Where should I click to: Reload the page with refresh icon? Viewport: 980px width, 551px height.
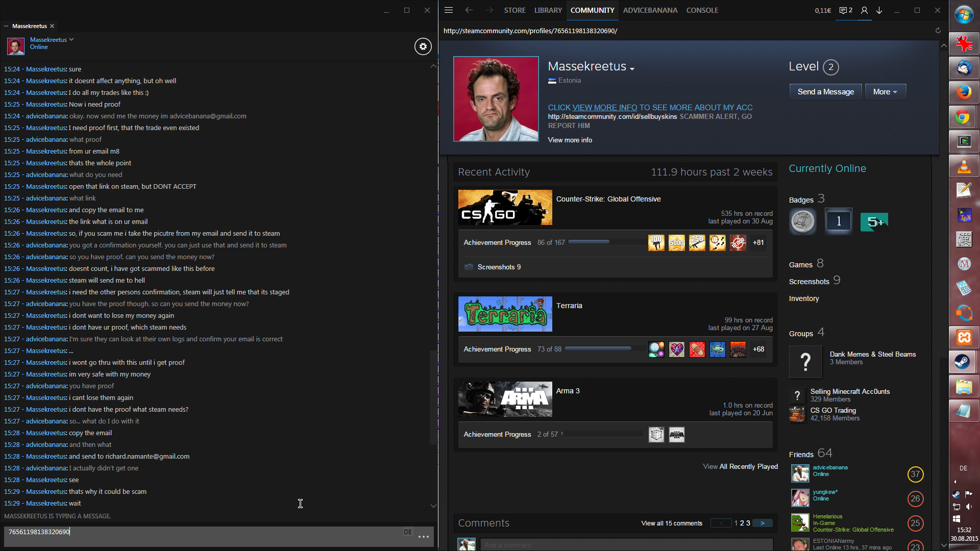click(938, 31)
